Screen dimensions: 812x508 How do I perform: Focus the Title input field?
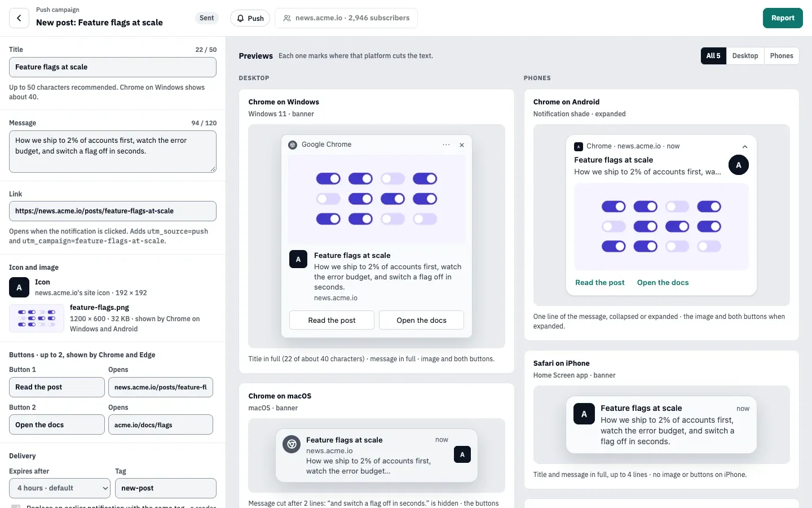pyautogui.click(x=113, y=67)
